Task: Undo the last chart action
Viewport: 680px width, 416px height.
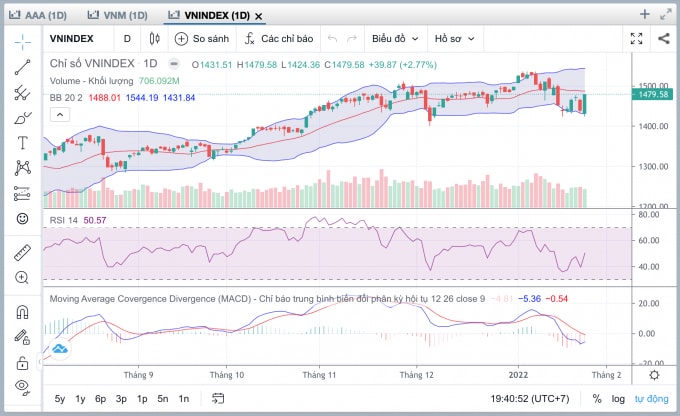Action: coord(332,39)
